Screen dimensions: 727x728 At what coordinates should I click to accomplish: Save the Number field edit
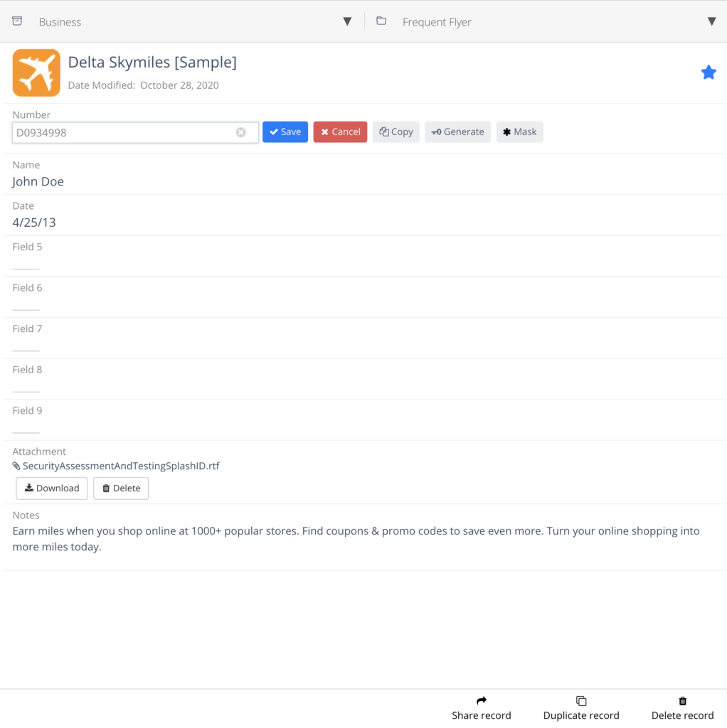(x=285, y=132)
